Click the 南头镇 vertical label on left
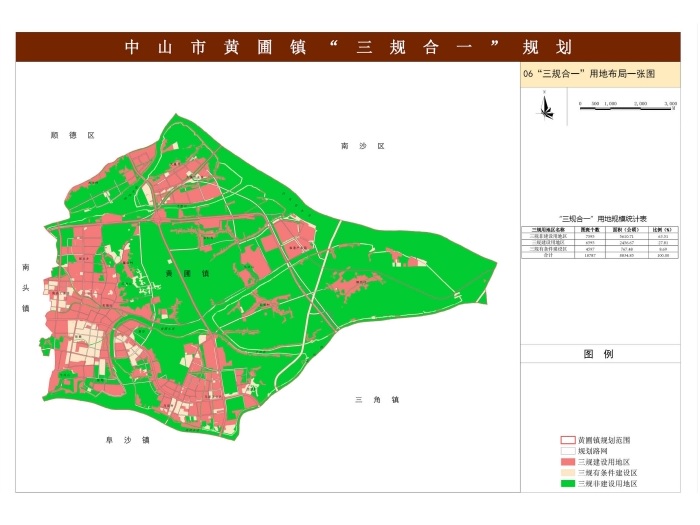Viewport: 700px width, 525px height. pos(26,288)
